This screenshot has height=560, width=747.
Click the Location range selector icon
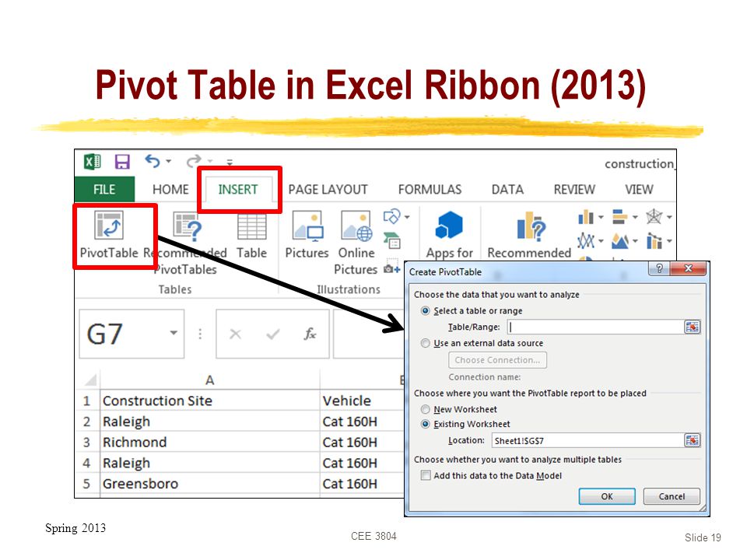point(693,440)
